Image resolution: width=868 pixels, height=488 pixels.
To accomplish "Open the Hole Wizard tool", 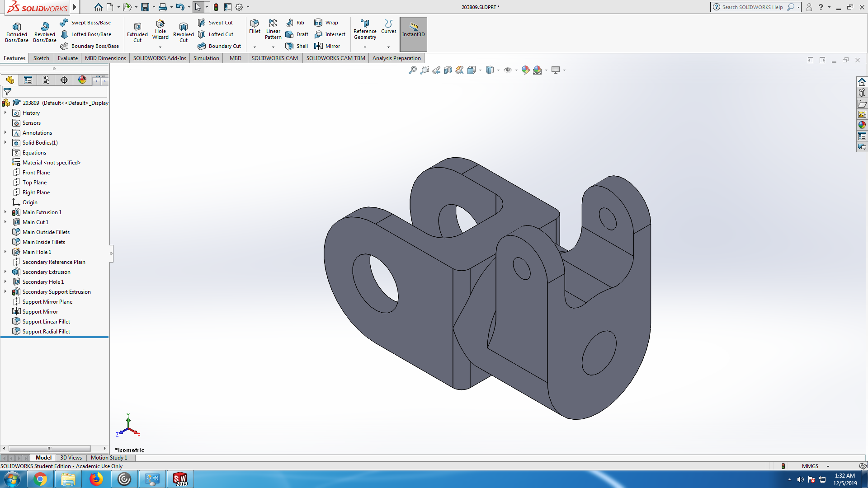I will [x=160, y=29].
